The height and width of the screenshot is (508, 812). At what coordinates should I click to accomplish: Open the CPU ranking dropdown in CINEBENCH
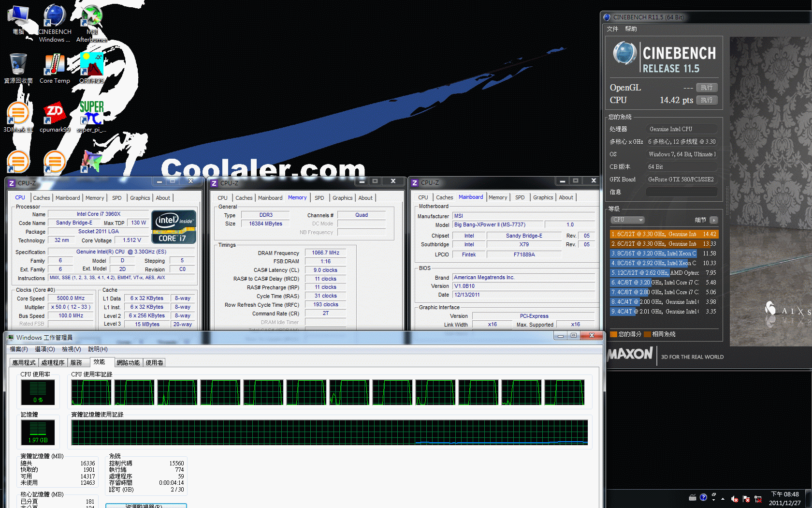pyautogui.click(x=627, y=220)
